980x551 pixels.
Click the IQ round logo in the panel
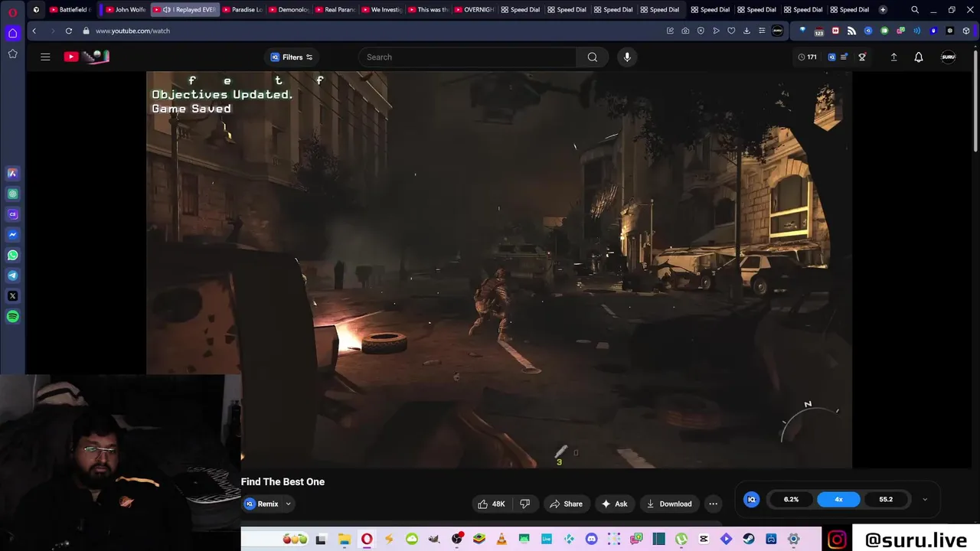(752, 499)
